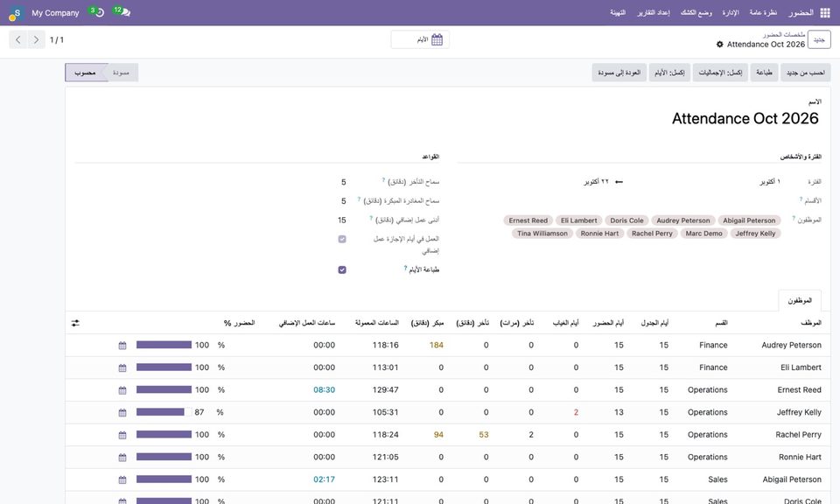
Task: Toggle العمل في أيام الإجازة عمل إضافي checkbox
Action: [x=342, y=240]
